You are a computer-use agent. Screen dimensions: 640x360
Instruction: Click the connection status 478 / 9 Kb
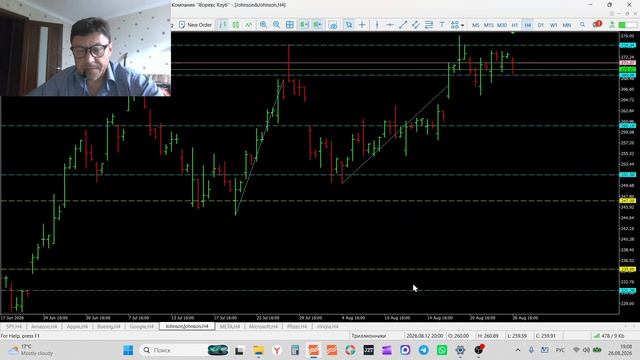[x=609, y=336]
